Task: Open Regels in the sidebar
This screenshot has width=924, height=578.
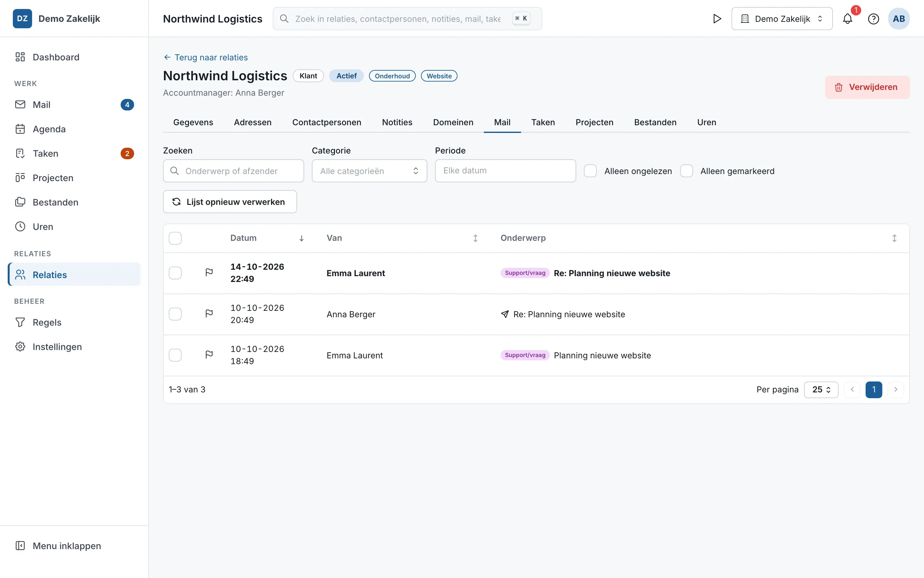Action: tap(74, 322)
